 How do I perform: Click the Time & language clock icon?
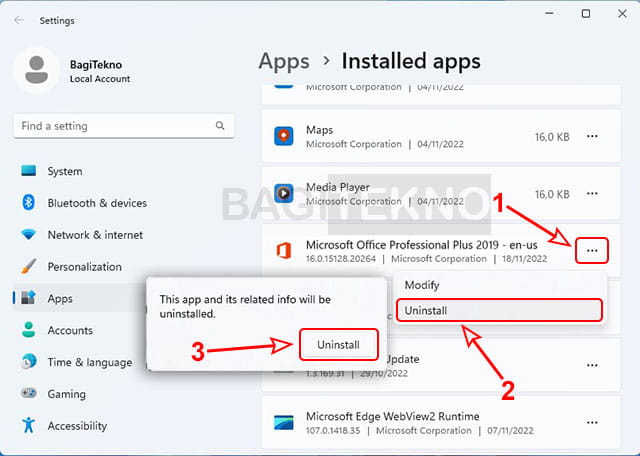[29, 362]
